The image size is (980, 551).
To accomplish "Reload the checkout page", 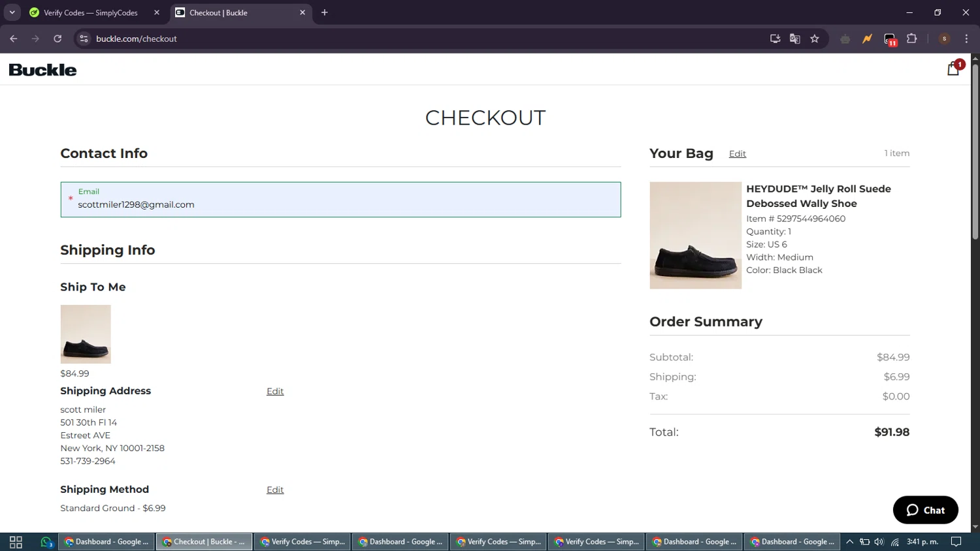I will coord(57,39).
